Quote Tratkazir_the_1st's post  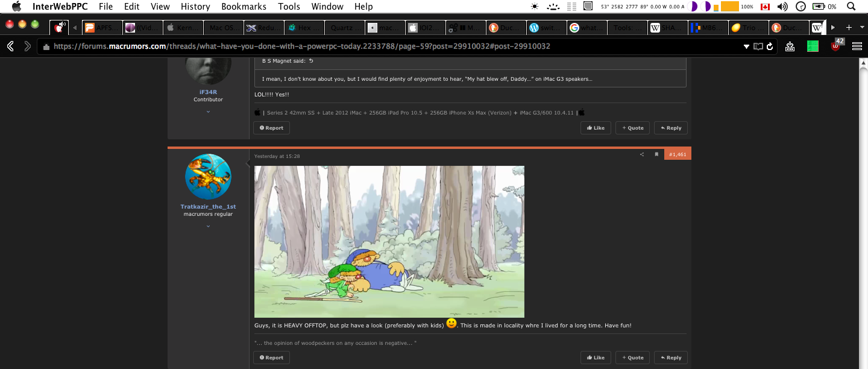pyautogui.click(x=632, y=358)
